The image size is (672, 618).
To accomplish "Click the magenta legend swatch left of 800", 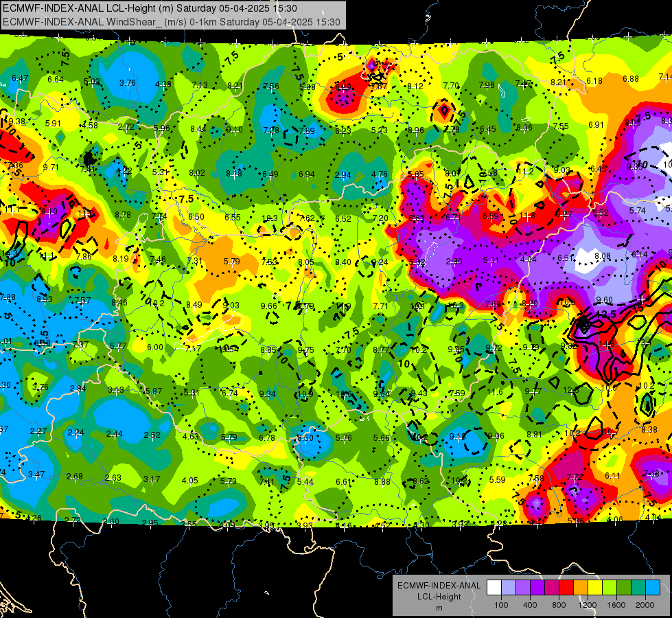I will 552,588.
